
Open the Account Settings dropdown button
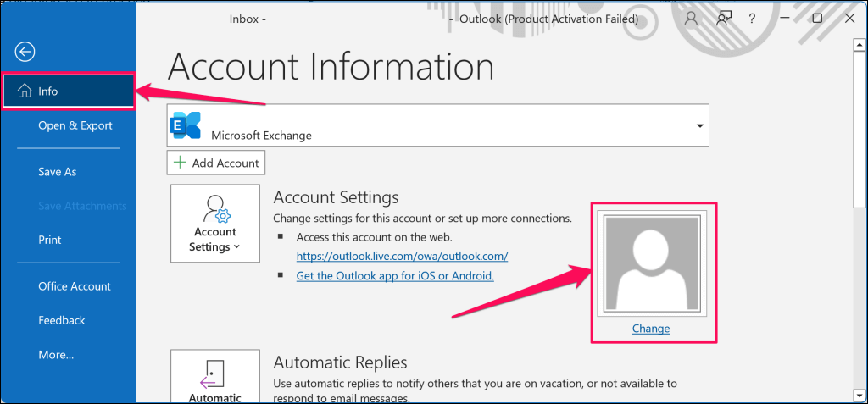tap(215, 223)
